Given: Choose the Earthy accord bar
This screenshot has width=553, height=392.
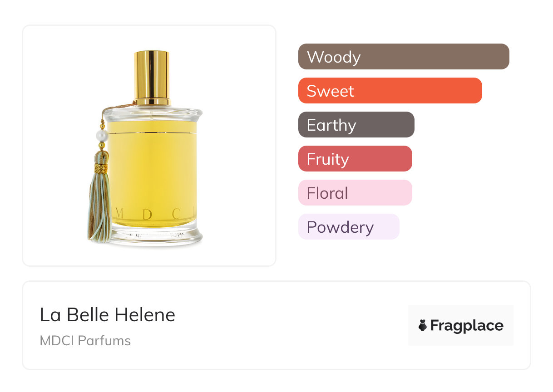Looking at the screenshot, I should pyautogui.click(x=356, y=125).
